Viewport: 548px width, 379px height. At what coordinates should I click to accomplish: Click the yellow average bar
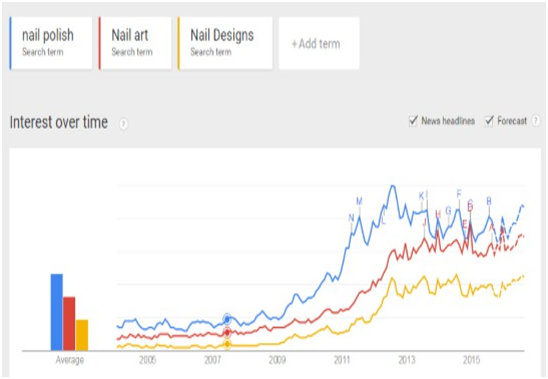[82, 335]
